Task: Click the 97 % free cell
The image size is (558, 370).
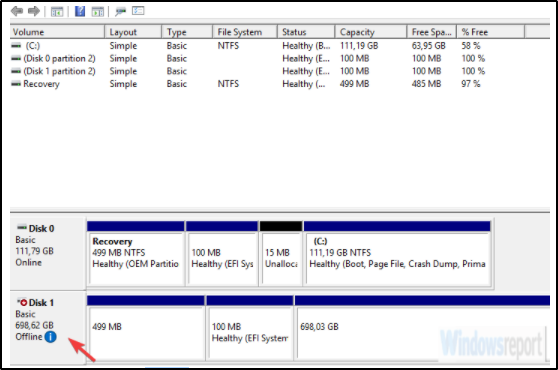Action: [471, 84]
